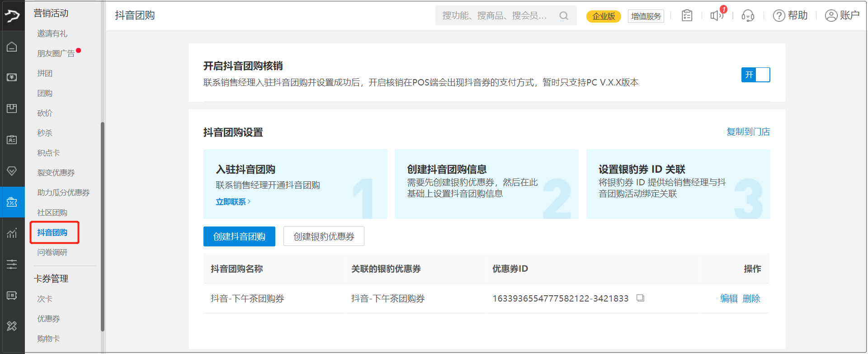The height and width of the screenshot is (354, 868).
Task: Open 社区团购 in sidebar menu
Action: point(52,212)
